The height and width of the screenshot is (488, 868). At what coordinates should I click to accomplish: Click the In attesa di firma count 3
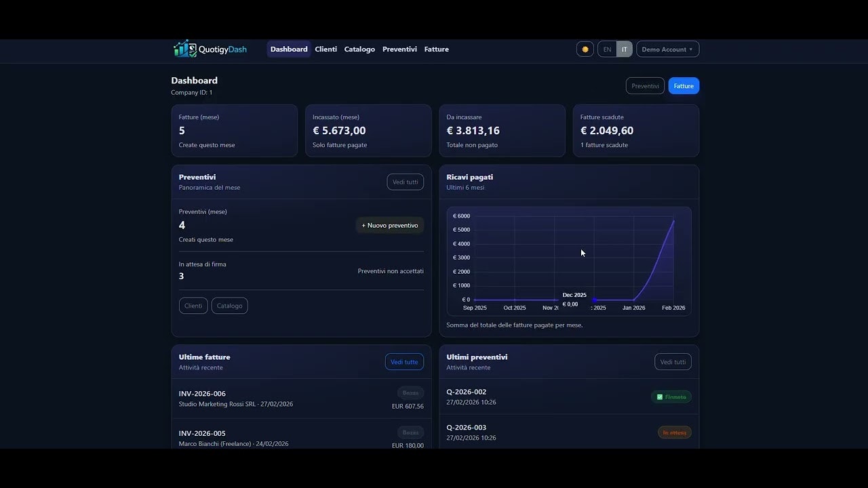pos(181,276)
